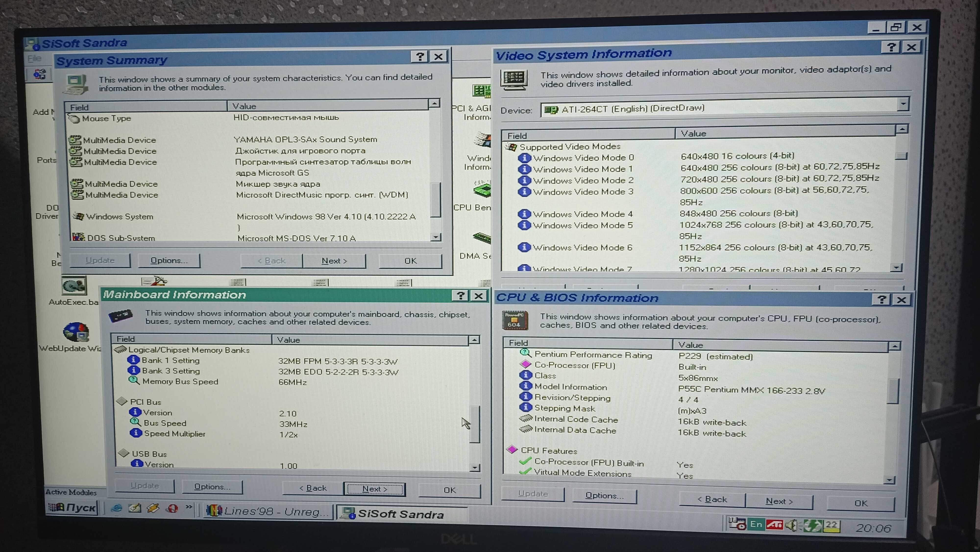
Task: Launch Internet Explorer from quick launch
Action: coord(117,508)
